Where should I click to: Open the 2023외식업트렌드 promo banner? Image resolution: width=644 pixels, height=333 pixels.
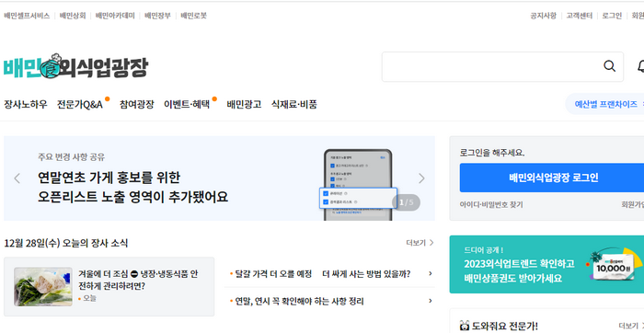click(x=546, y=264)
